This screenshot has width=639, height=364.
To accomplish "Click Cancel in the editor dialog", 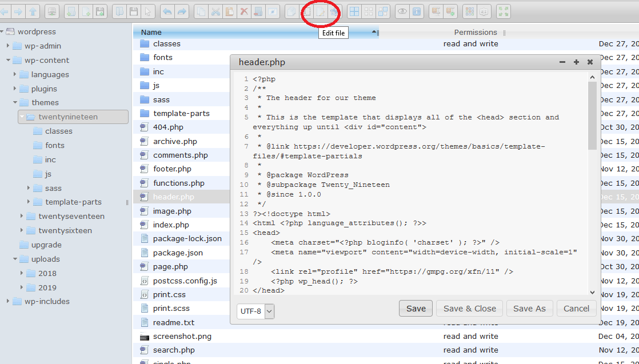I will click(576, 309).
